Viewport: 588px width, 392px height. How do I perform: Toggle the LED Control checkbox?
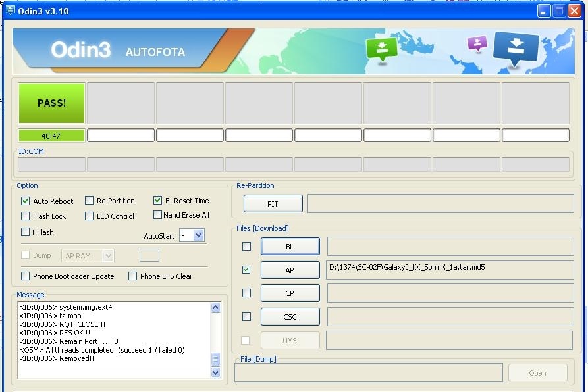pyautogui.click(x=90, y=216)
